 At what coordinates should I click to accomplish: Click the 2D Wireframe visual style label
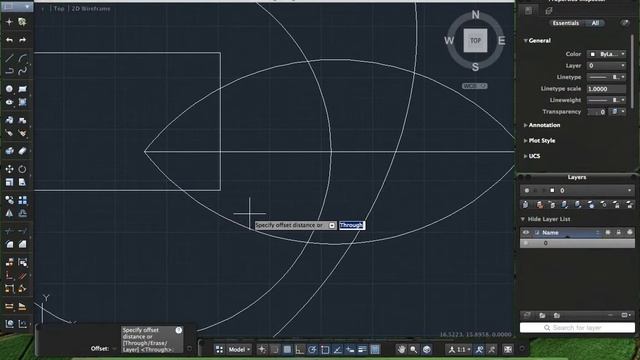(91, 8)
